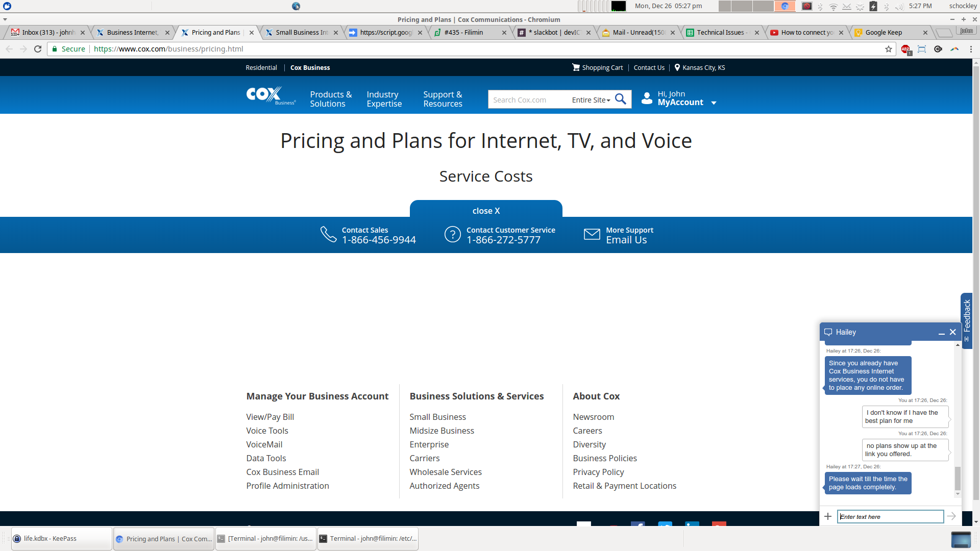This screenshot has width=980, height=551.
Task: Switch to the How to connect YouTube tab
Action: (807, 32)
